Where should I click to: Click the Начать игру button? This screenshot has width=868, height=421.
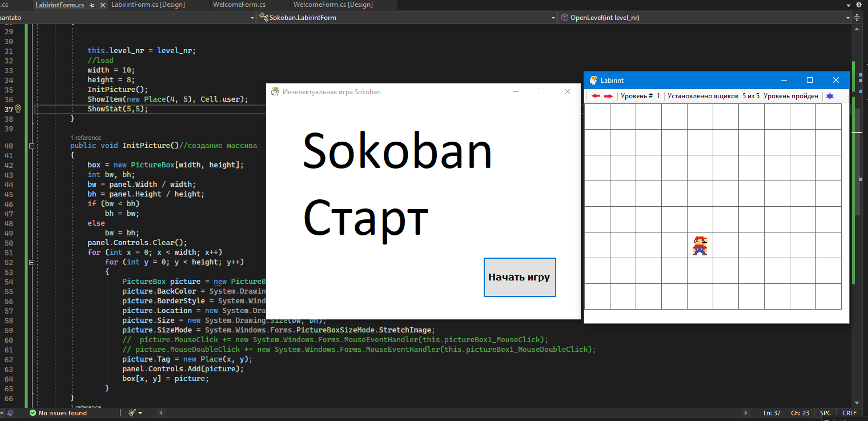[520, 277]
